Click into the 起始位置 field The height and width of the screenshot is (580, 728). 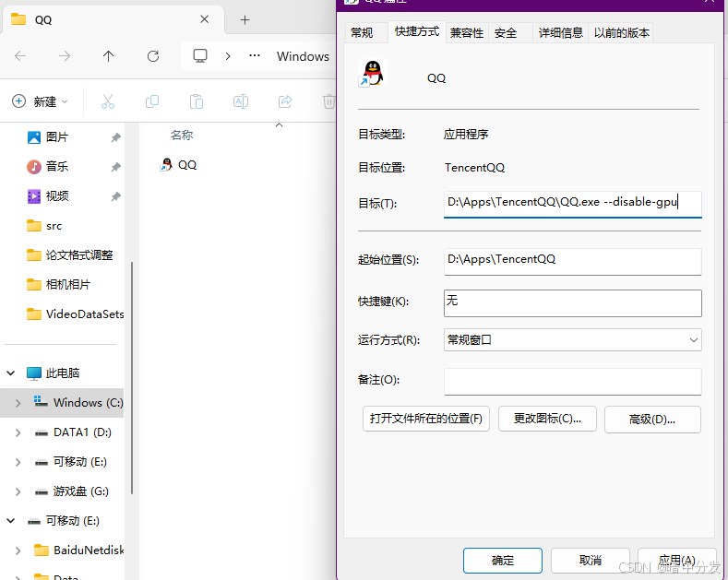(x=572, y=262)
